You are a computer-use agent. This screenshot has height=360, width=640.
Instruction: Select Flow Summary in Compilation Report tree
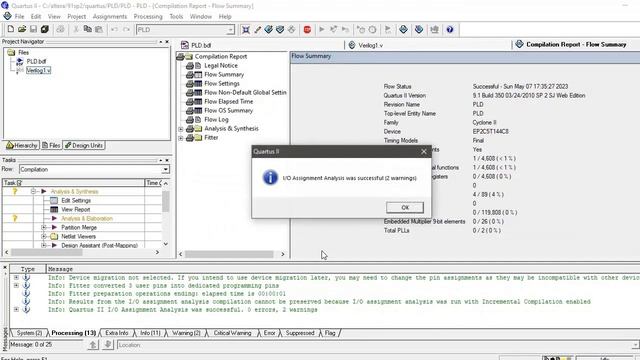click(x=224, y=74)
